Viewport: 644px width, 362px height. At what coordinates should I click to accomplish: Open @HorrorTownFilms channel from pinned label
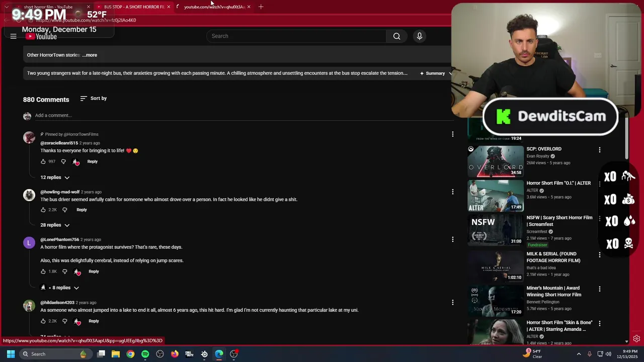point(80,134)
